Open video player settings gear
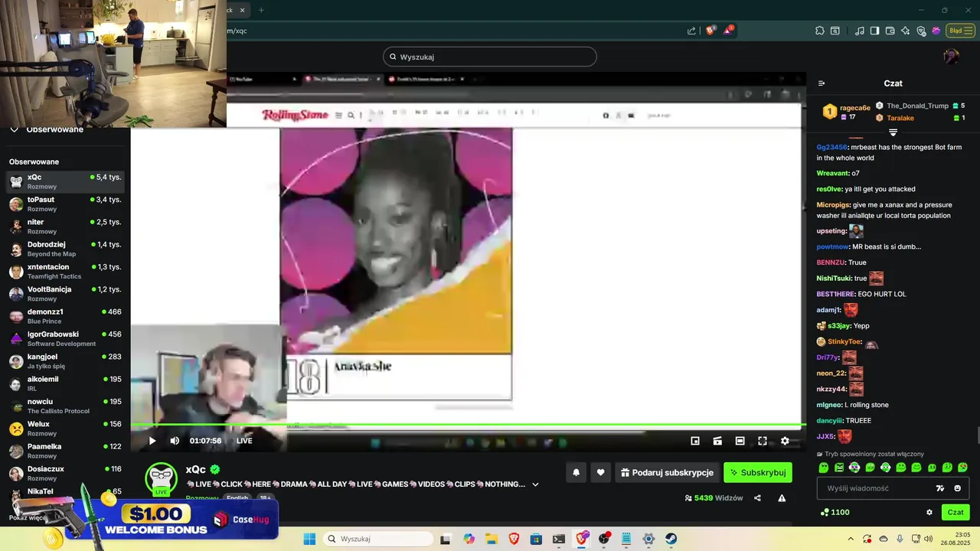 tap(785, 441)
